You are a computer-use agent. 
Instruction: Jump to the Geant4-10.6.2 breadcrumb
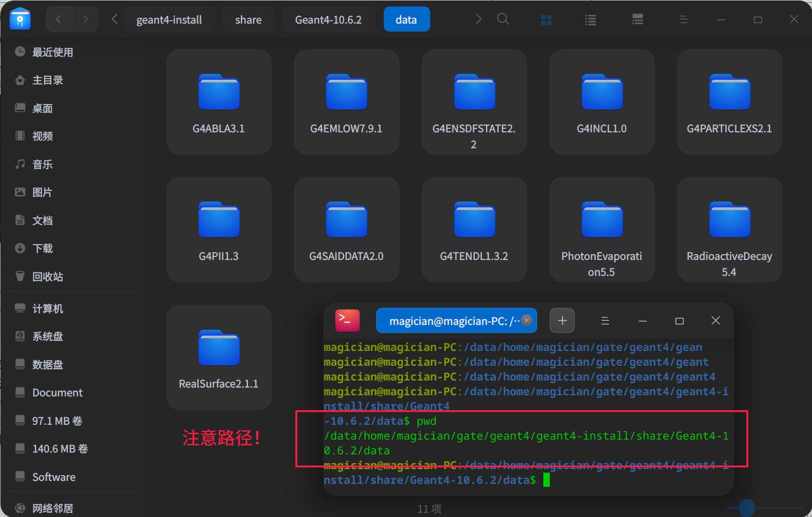point(328,19)
